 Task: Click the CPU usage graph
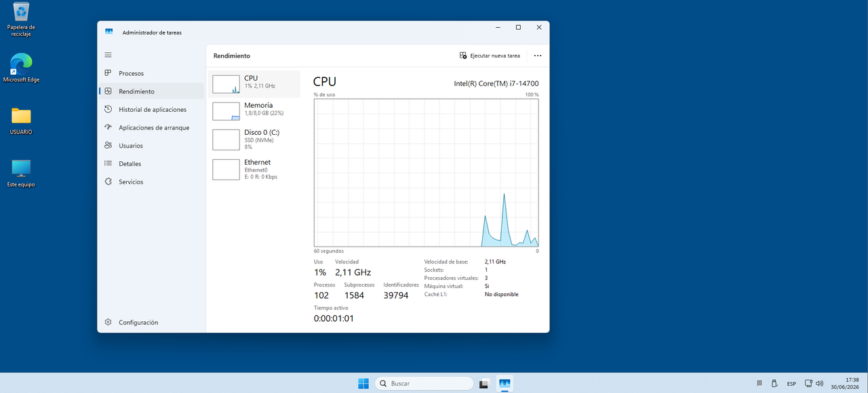click(426, 173)
